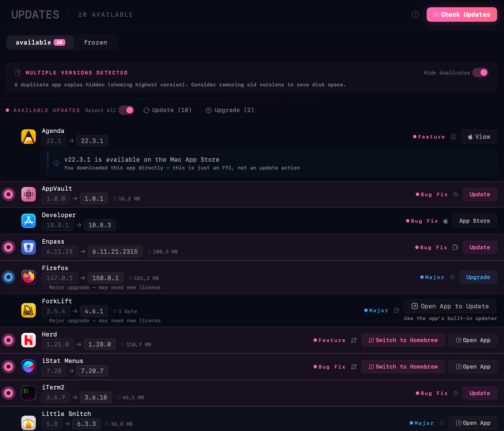
Task: Click the 6.11.21.2315 Enpass version
Action: pyautogui.click(x=115, y=252)
